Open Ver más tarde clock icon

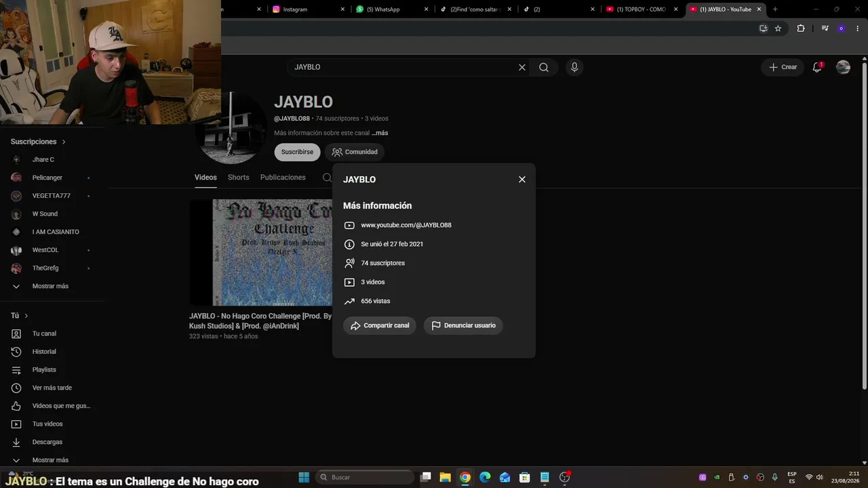(16, 388)
